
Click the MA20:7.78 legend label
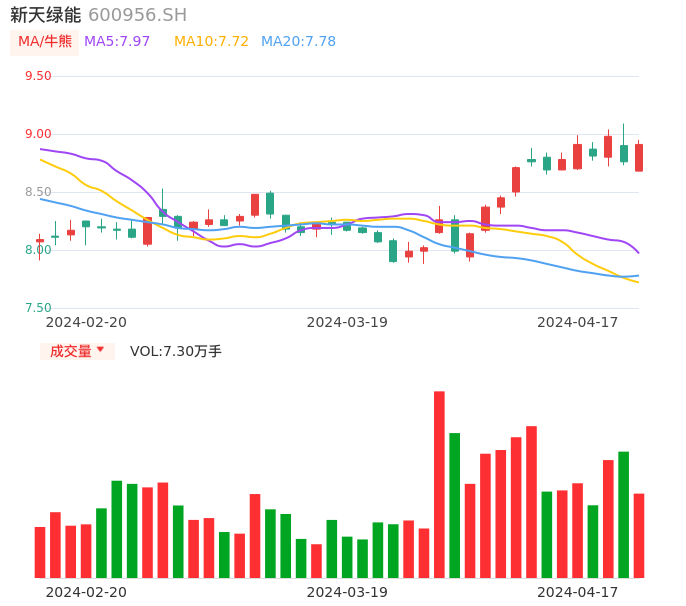click(x=298, y=42)
